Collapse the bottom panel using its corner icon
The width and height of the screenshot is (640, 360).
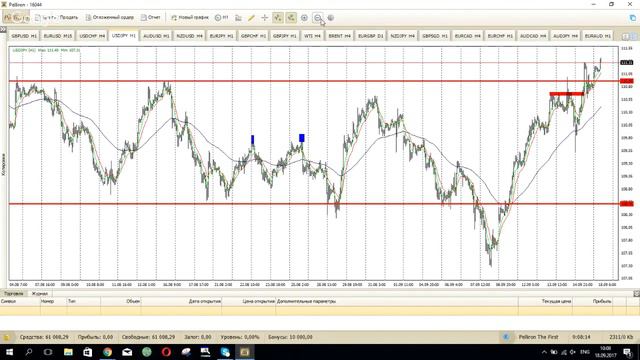pos(636,293)
